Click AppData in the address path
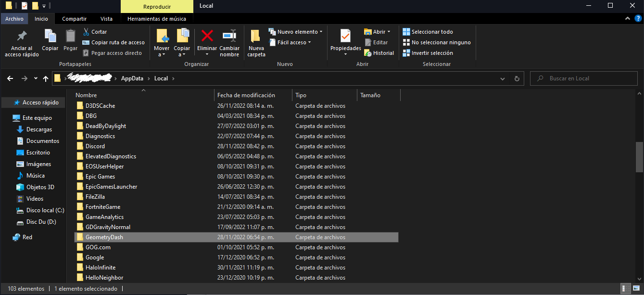This screenshot has width=644, height=295. [x=133, y=78]
